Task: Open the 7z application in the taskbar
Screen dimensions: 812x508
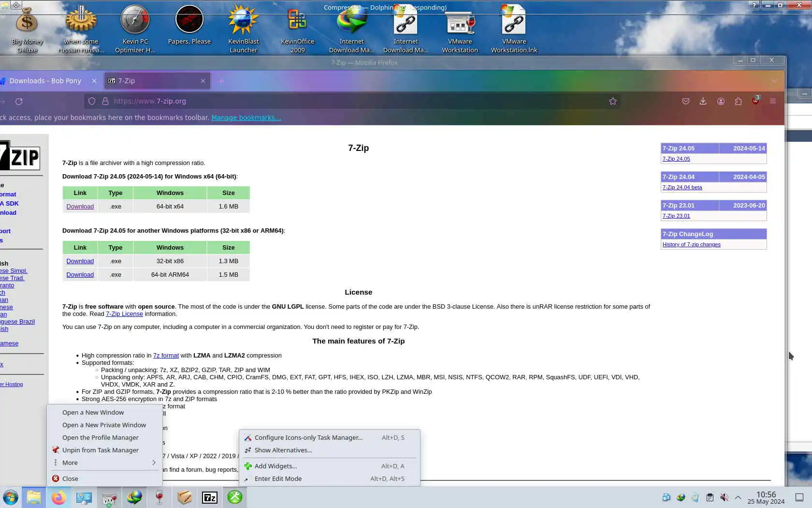Action: pos(210,497)
